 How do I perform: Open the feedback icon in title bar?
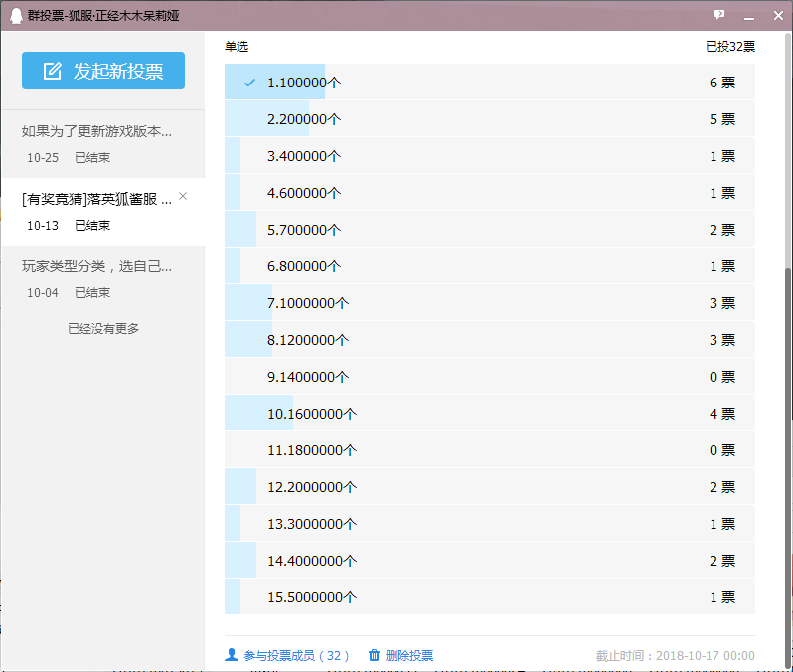[x=719, y=15]
